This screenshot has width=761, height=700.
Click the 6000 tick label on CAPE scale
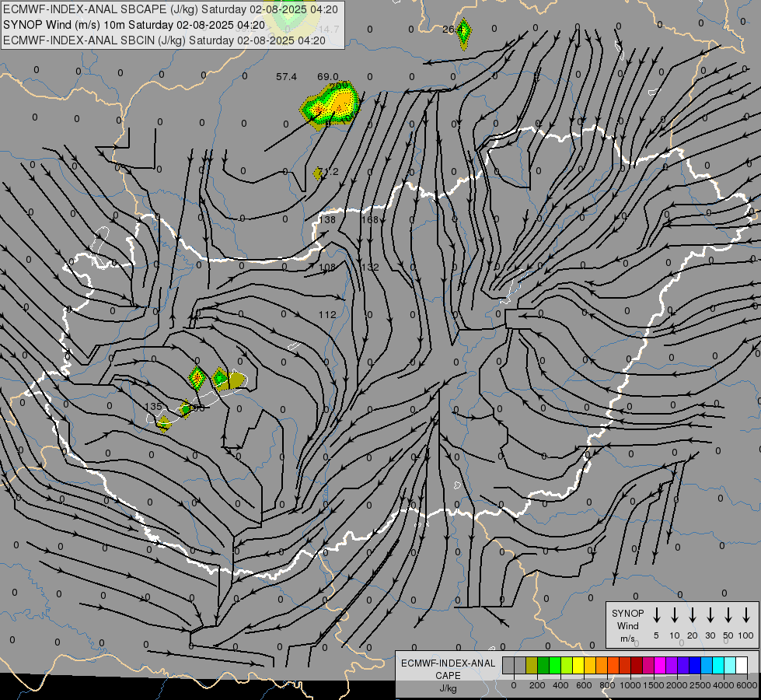pos(747,685)
